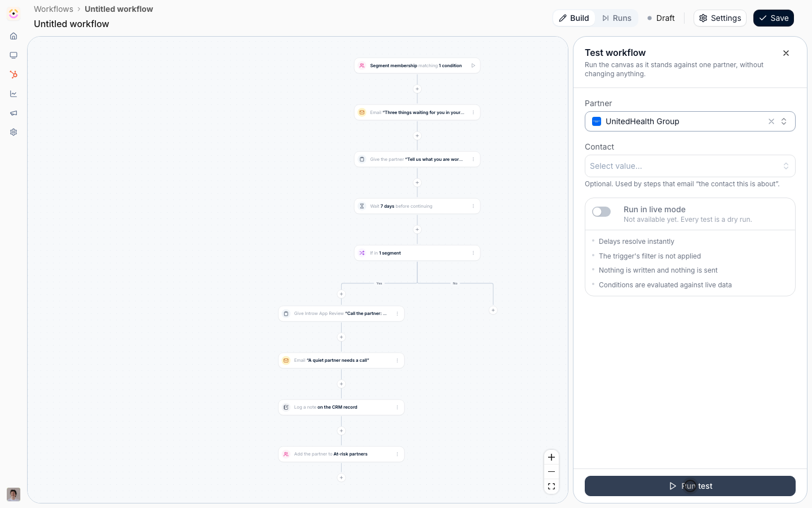Screen dimensions: 812x508
Task: Fit the workflow canvas to view
Action: click(551, 487)
